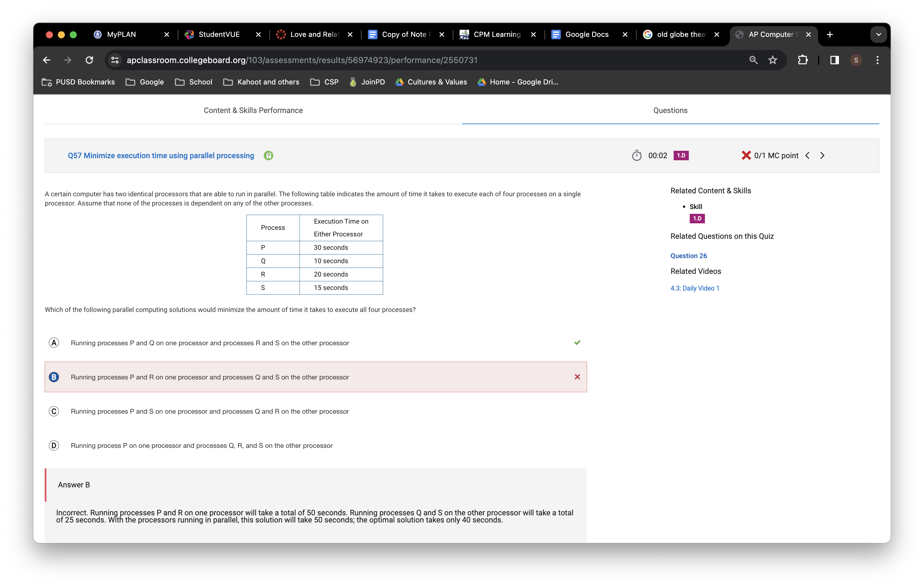This screenshot has height=587, width=924.
Task: Reload the page with the refresh icon
Action: coord(89,60)
